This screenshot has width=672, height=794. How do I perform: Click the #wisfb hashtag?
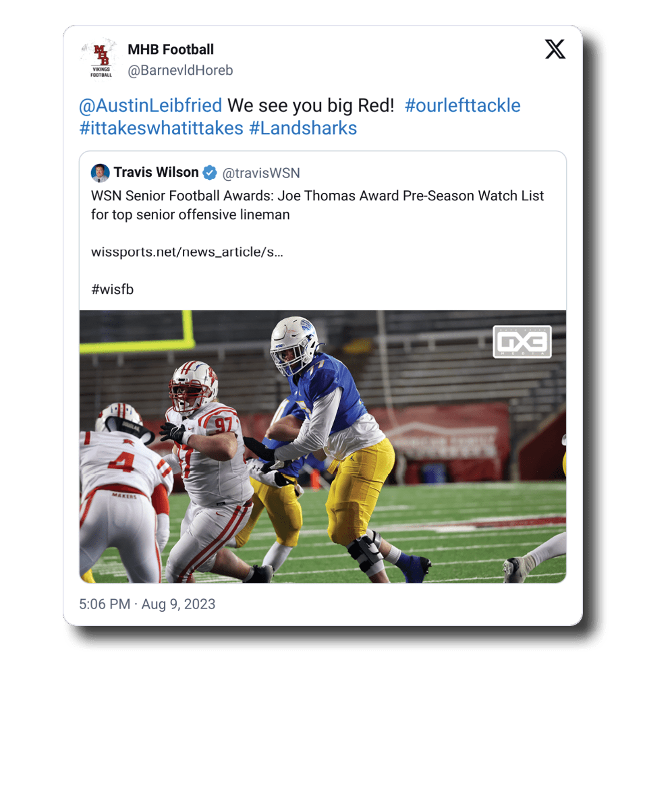click(x=113, y=289)
